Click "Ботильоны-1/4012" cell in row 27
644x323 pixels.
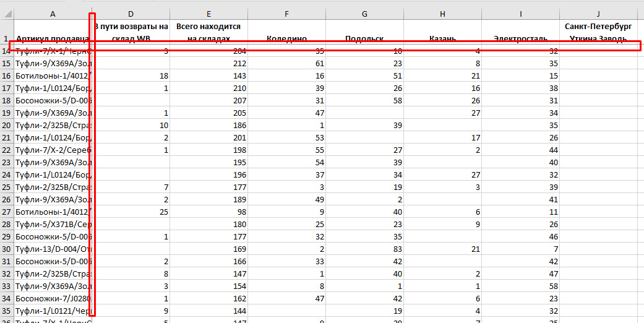[x=53, y=211]
